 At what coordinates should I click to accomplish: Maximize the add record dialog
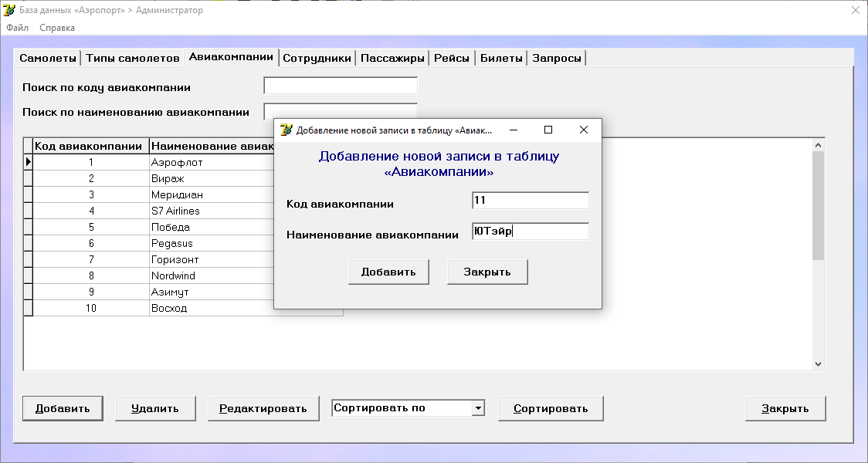point(548,130)
